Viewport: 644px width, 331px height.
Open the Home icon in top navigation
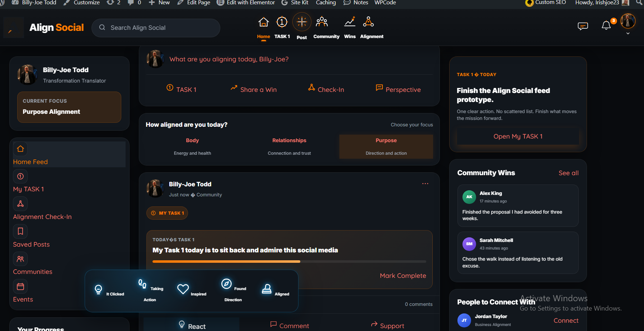(x=263, y=22)
